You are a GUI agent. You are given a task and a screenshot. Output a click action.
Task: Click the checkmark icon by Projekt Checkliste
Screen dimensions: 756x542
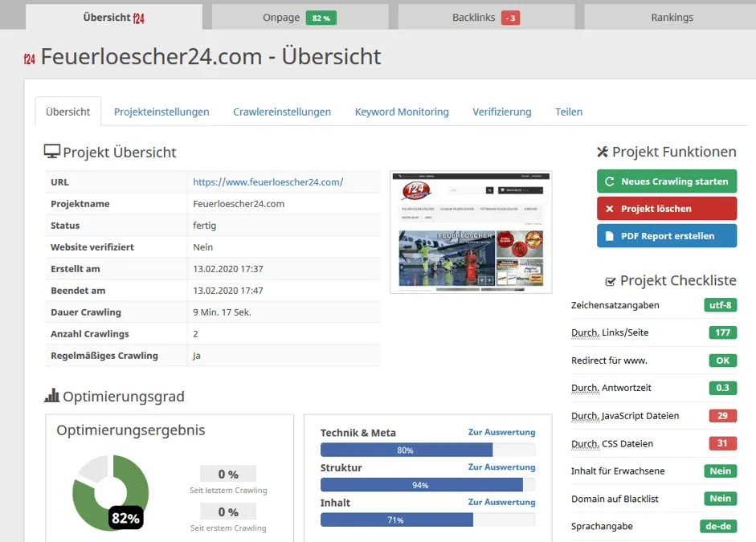point(611,281)
